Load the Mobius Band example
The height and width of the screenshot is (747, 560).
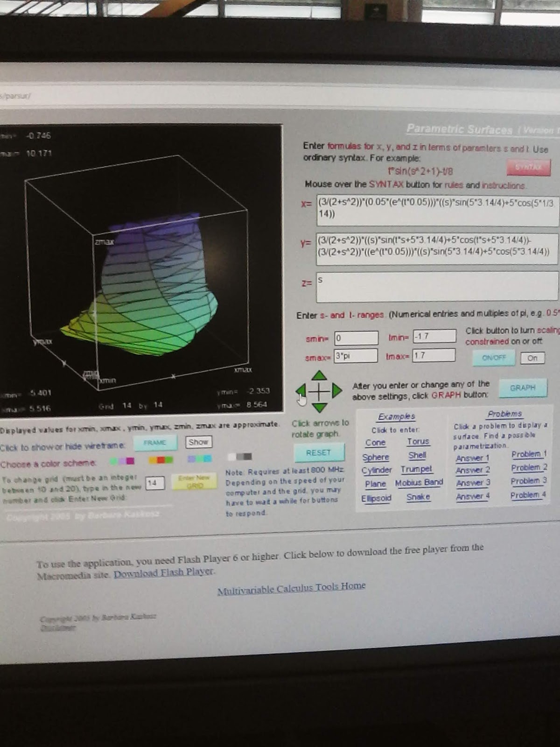(419, 483)
